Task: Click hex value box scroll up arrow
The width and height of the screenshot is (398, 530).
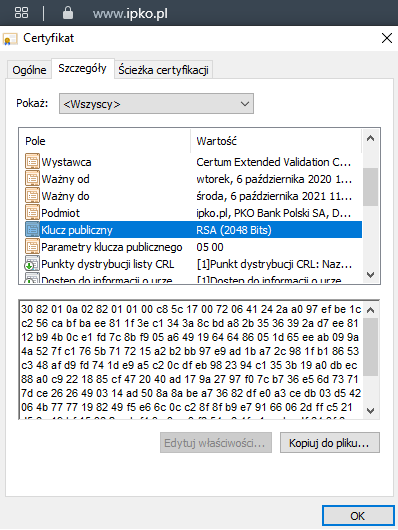Action: (370, 310)
